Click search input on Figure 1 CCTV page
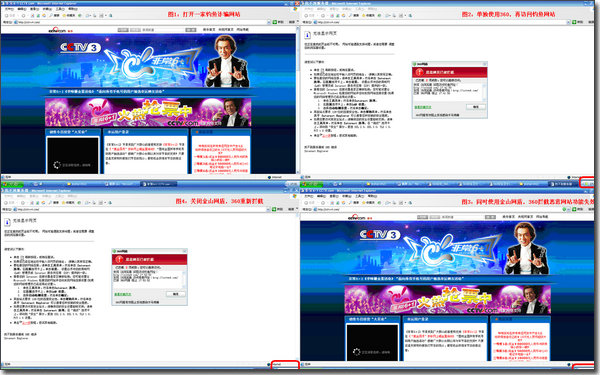The height and width of the screenshot is (375, 600). 163,29
